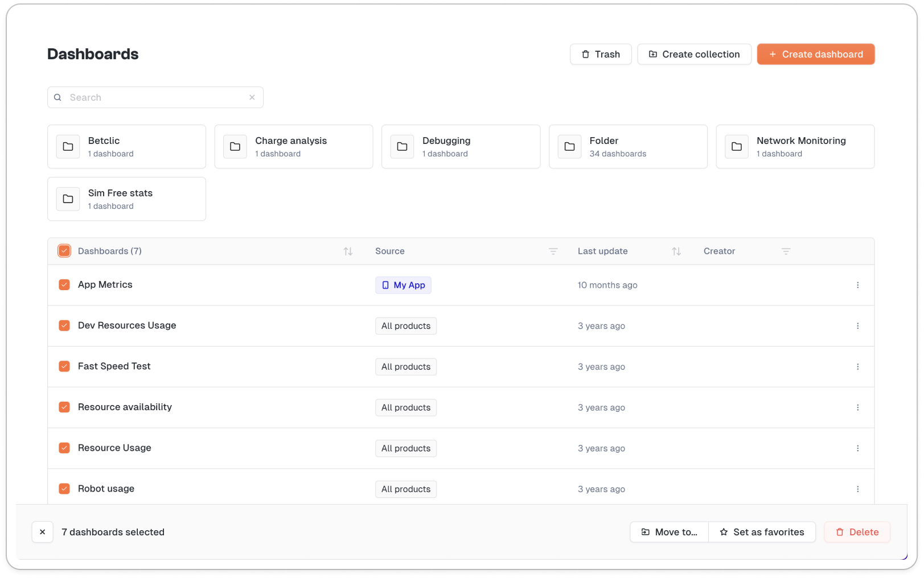This screenshot has height=578, width=924.
Task: Click the My App source tag
Action: (x=403, y=285)
